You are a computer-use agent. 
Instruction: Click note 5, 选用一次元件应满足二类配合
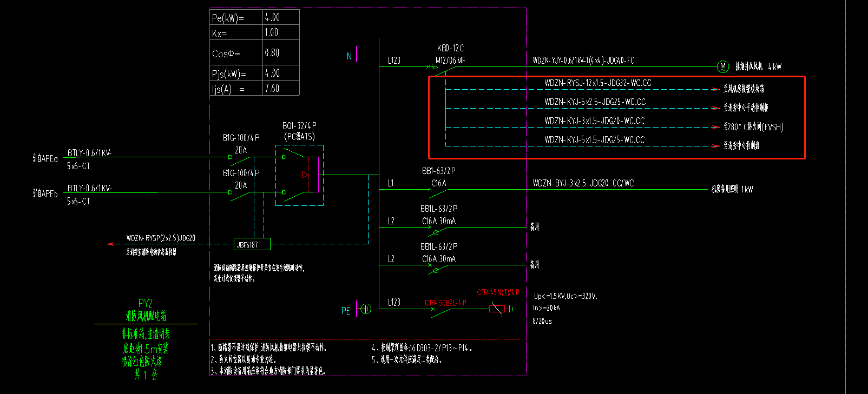point(406,359)
